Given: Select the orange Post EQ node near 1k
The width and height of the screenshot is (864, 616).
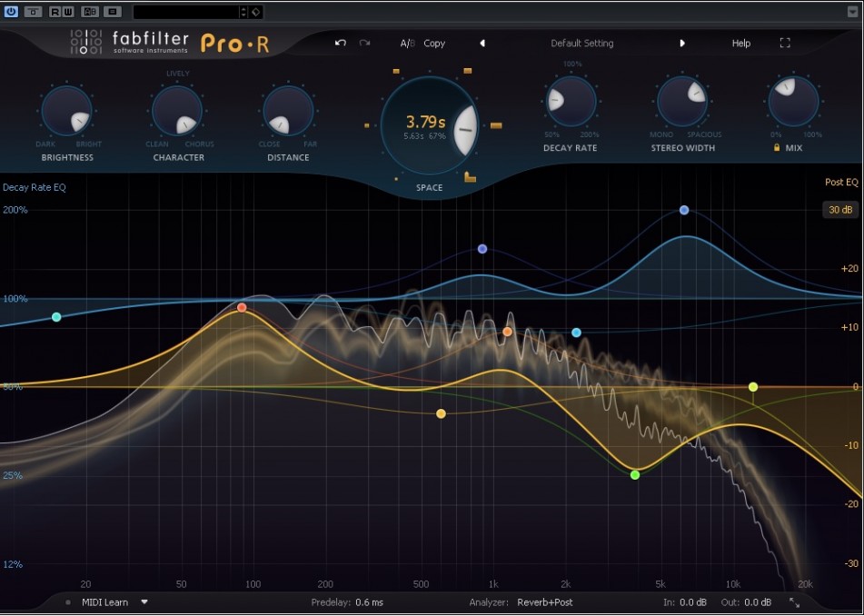Looking at the screenshot, I should (508, 332).
